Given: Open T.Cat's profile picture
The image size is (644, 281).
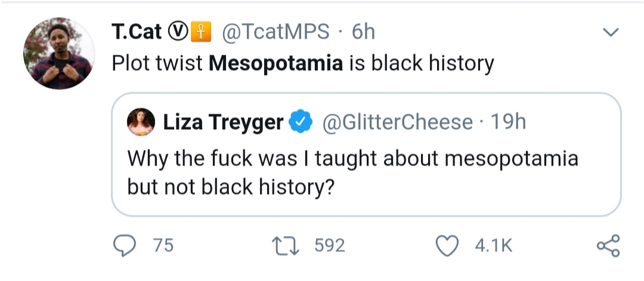Looking at the screenshot, I should (x=59, y=54).
